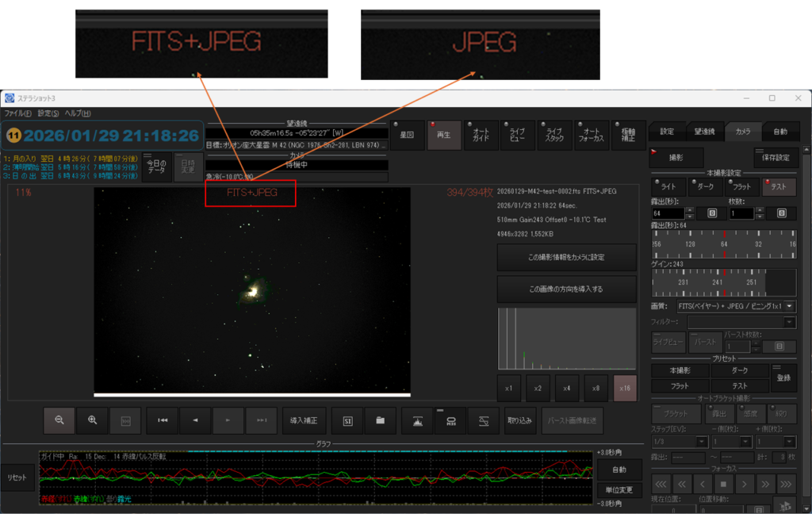Click the 露出[秒] exposure input field

coord(666,213)
